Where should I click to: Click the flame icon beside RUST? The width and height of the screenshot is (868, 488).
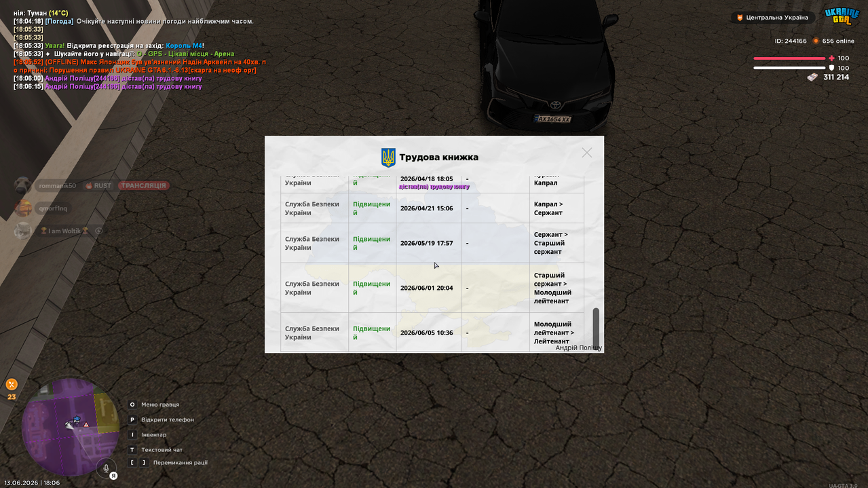[88, 185]
